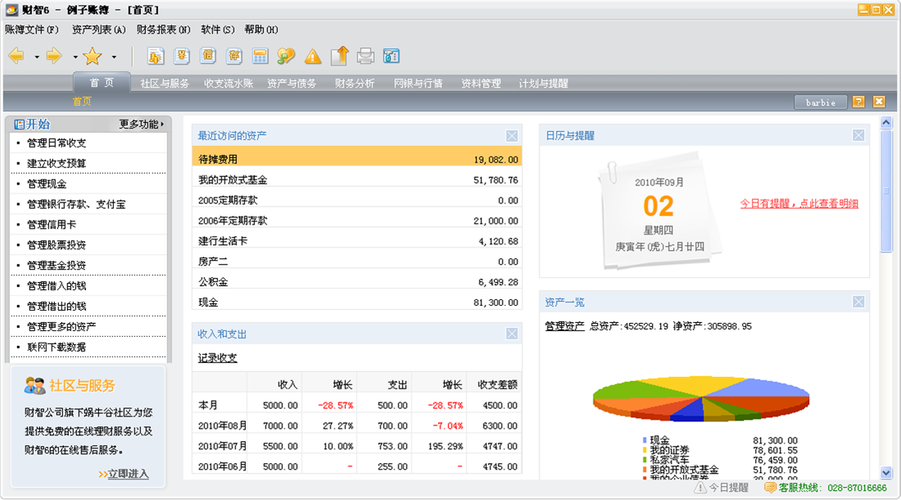This screenshot has width=901, height=500.
Task: Click the printer icon in toolbar
Action: coord(366,56)
